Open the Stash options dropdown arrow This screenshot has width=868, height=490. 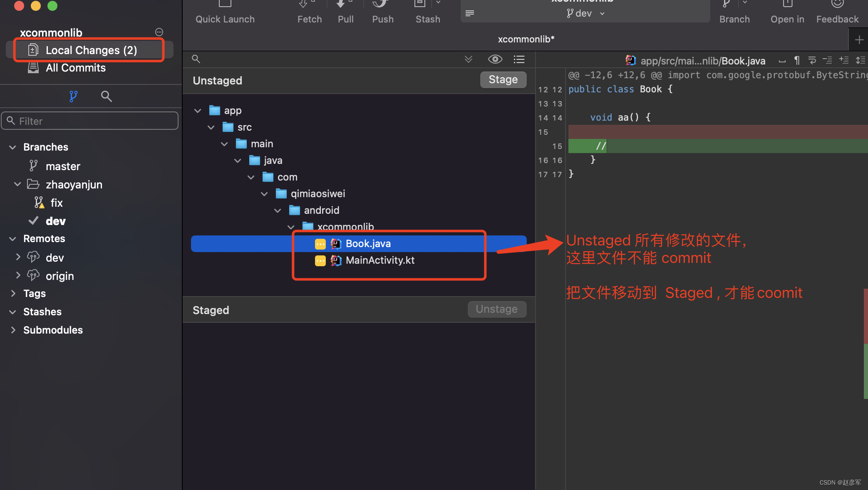tap(438, 3)
